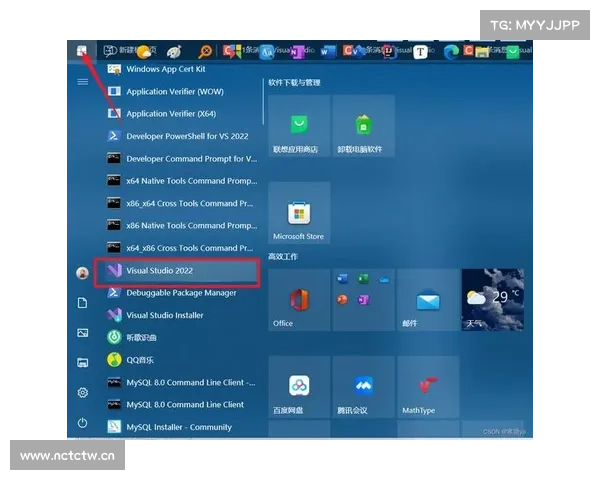600x480 pixels.
Task: Open x86 Native Tools Command Prompt
Action: 180,225
